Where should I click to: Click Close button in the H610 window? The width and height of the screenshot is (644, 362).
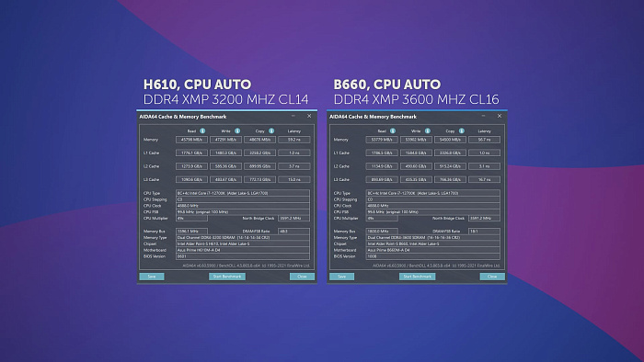pyautogui.click(x=302, y=277)
